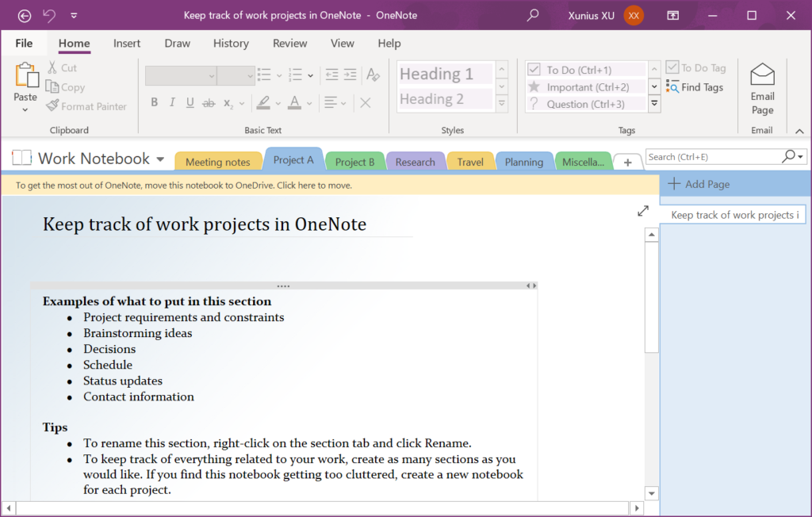
Task: Click the Copy button
Action: (x=66, y=87)
